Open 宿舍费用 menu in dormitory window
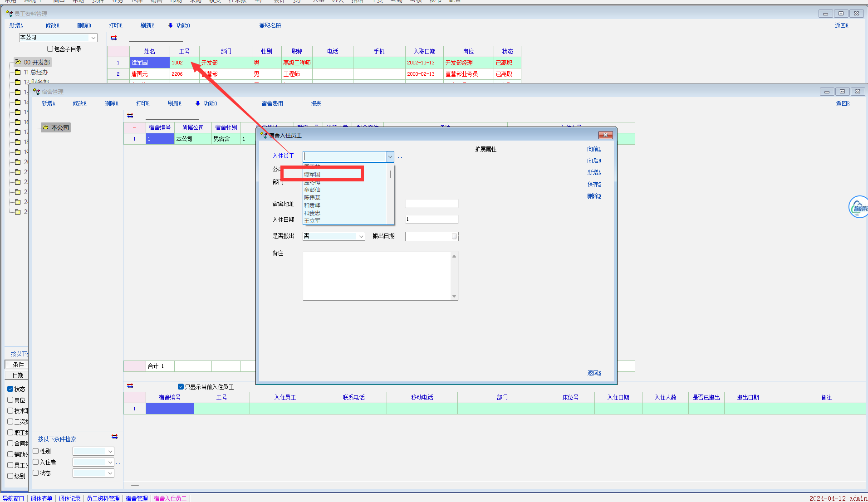Image resolution: width=868 pixels, height=502 pixels. 272,103
